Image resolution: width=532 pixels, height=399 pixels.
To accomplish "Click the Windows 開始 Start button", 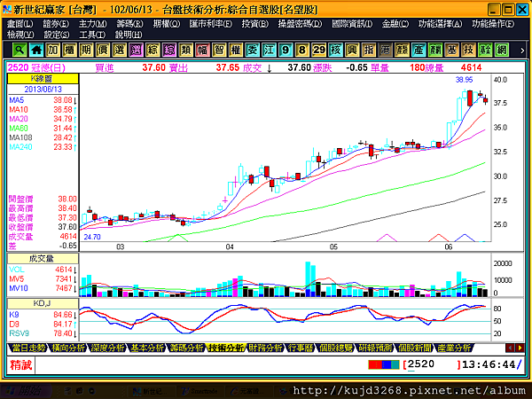I will coord(27,391).
